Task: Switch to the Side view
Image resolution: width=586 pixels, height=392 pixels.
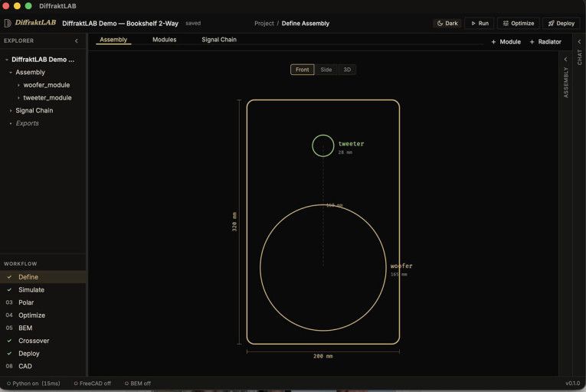Action: click(x=326, y=70)
